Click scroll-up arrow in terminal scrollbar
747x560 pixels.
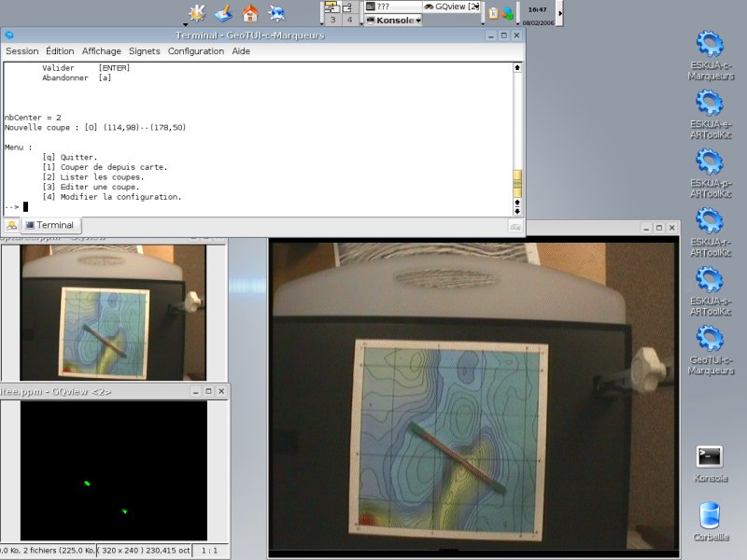point(517,67)
